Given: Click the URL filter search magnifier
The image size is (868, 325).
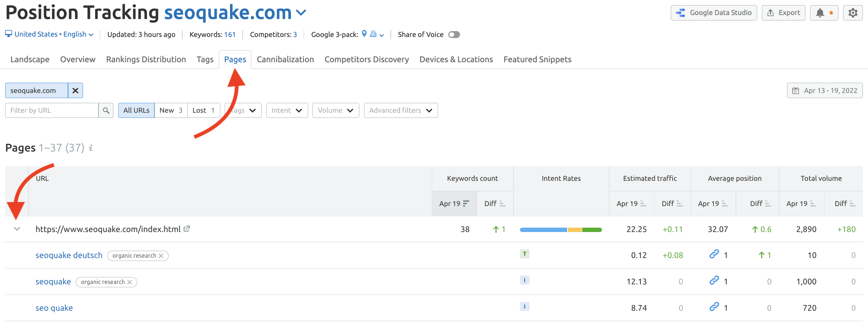Looking at the screenshot, I should pos(106,110).
